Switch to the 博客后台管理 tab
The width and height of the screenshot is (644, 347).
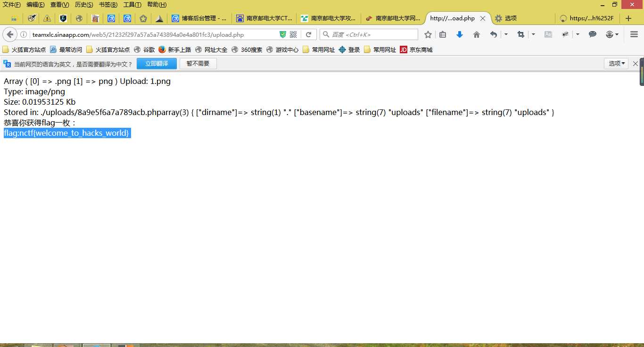click(x=199, y=18)
